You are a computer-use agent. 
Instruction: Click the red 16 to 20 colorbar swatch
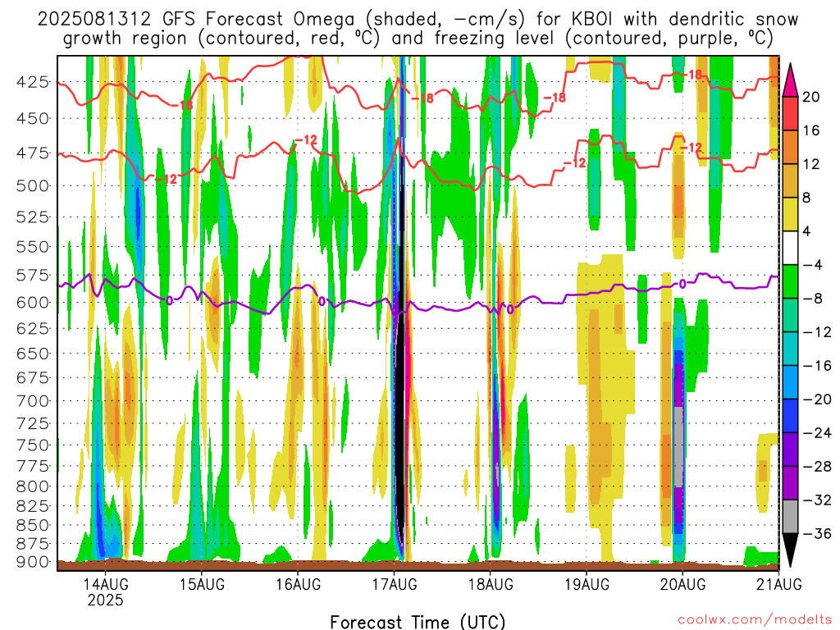point(790,113)
